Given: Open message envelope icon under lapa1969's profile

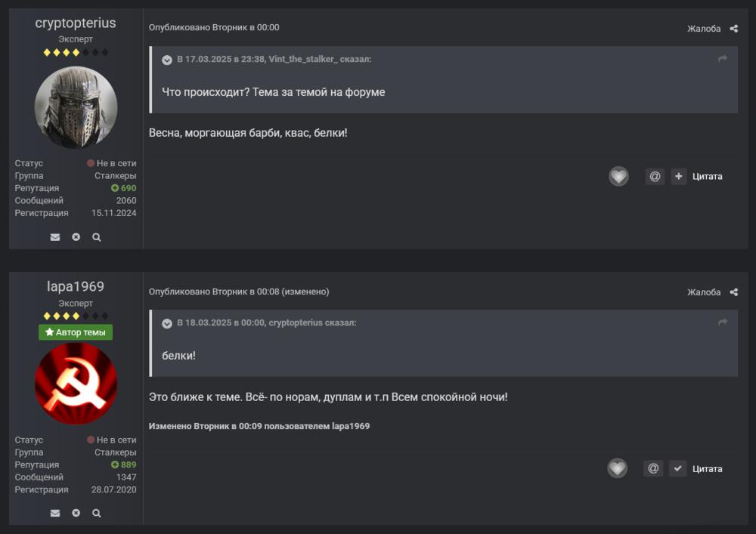Looking at the screenshot, I should coord(55,513).
